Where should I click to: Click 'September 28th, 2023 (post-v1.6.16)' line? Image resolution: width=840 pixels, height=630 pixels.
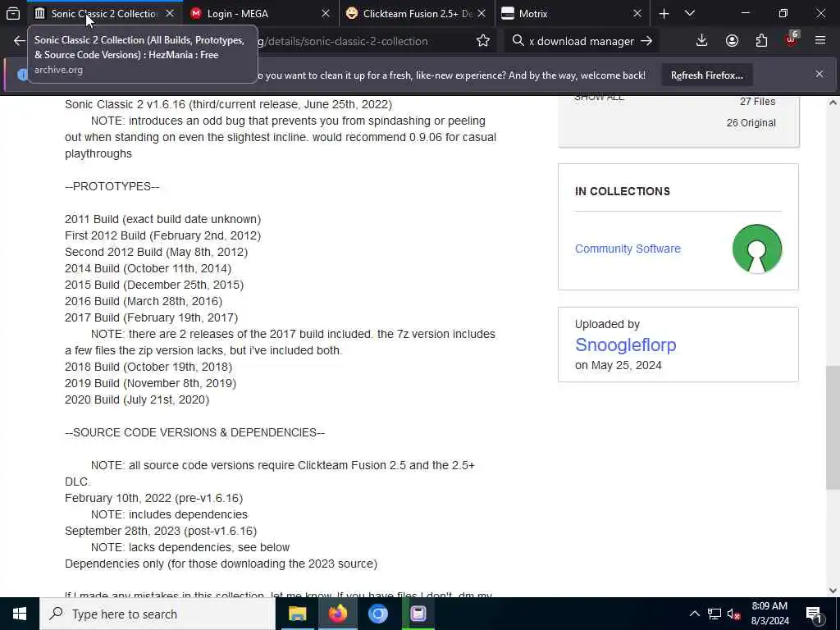coord(161,531)
